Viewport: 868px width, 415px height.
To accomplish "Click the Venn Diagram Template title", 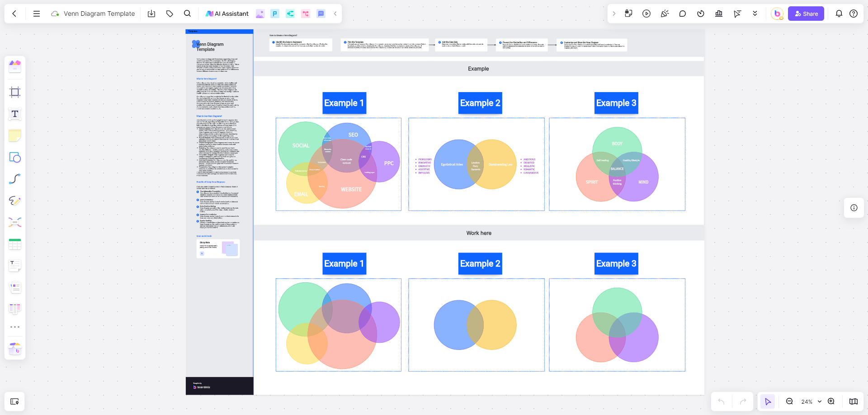I will coord(99,14).
